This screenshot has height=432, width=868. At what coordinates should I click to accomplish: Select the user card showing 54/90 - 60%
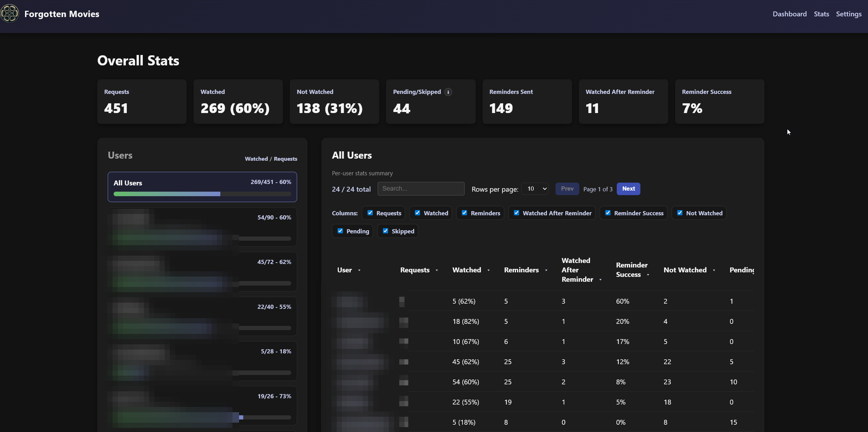click(202, 227)
